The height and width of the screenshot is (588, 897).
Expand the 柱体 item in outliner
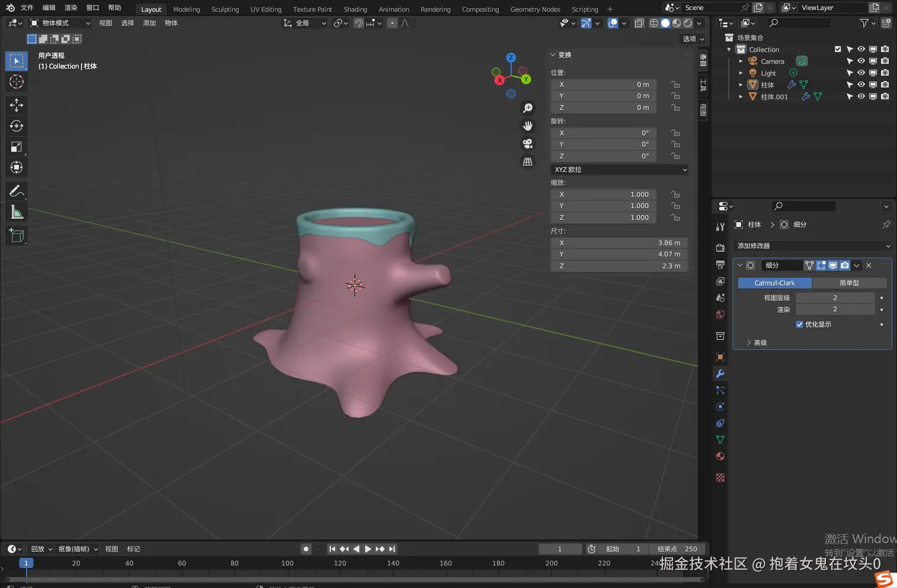pos(740,85)
